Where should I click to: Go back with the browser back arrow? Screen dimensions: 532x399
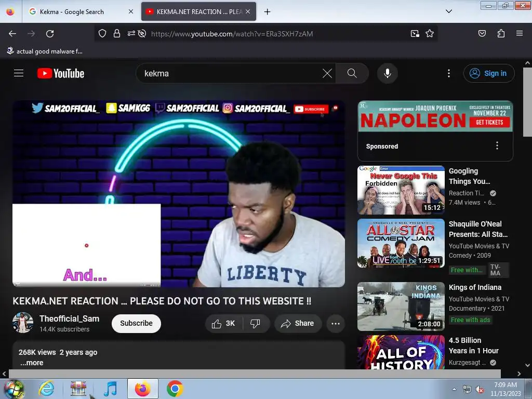12,34
